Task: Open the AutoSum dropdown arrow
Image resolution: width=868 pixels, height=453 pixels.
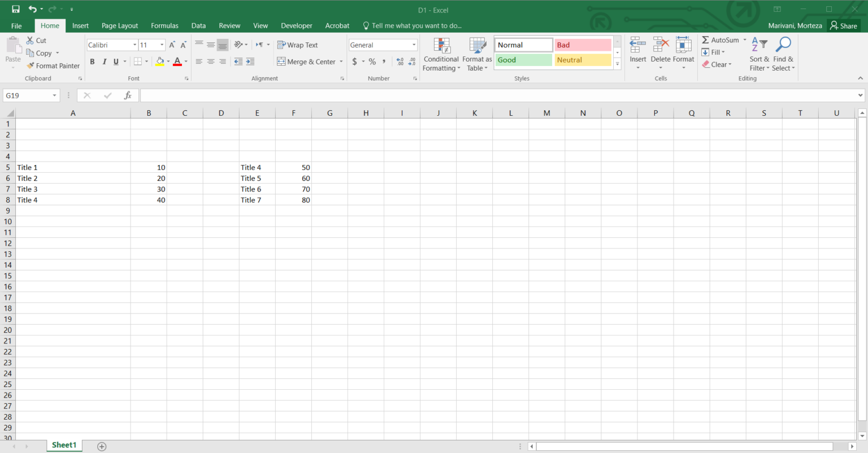Action: (x=745, y=40)
